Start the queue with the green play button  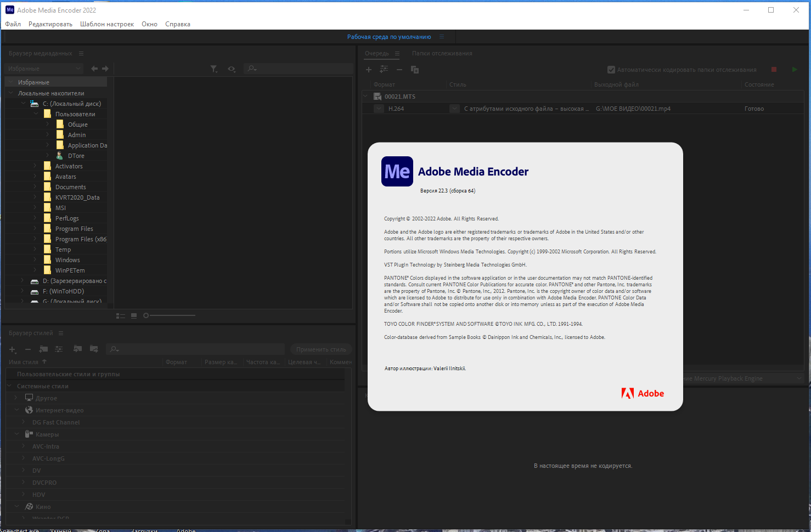coord(795,70)
